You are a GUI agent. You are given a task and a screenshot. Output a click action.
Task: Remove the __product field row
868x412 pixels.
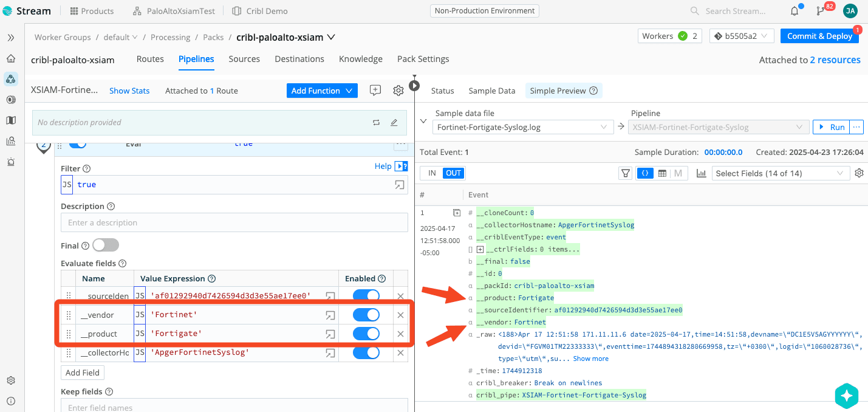(400, 334)
